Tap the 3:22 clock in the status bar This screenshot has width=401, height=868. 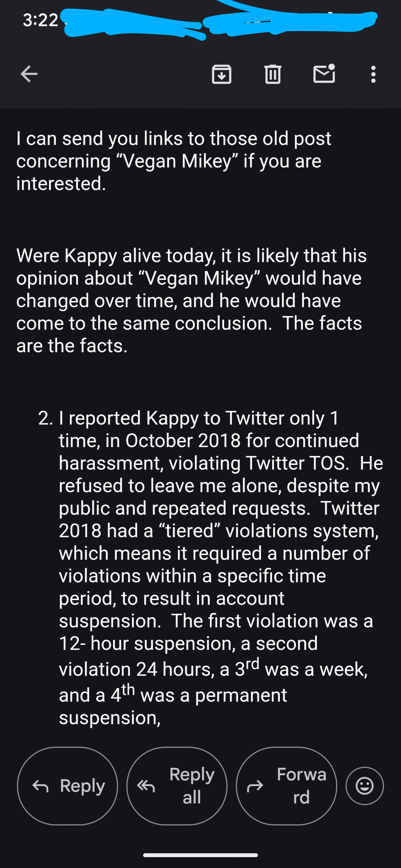coord(40,20)
